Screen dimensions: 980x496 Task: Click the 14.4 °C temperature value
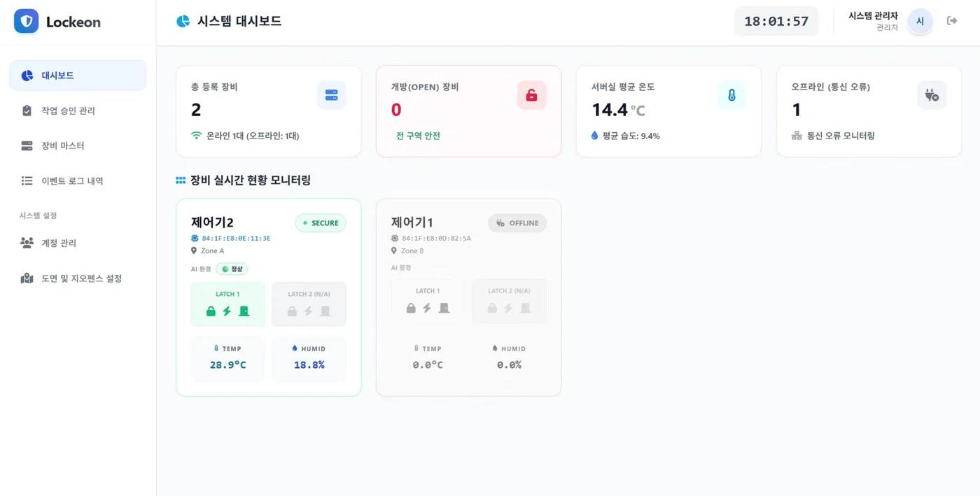pos(618,110)
